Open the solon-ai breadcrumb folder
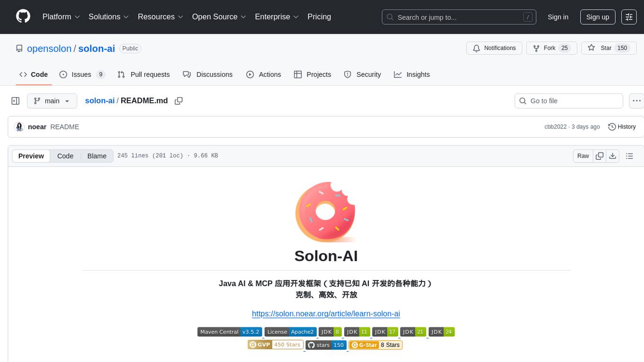The image size is (644, 362). coord(99,100)
